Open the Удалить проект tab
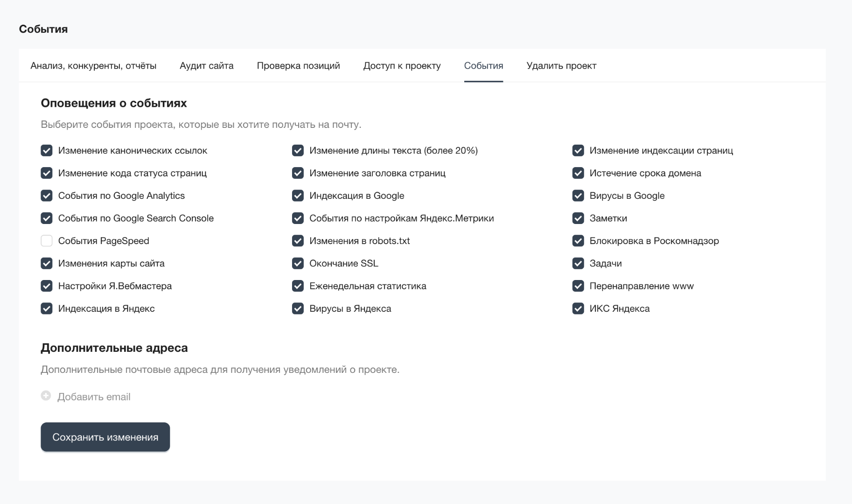852x504 pixels. [561, 66]
